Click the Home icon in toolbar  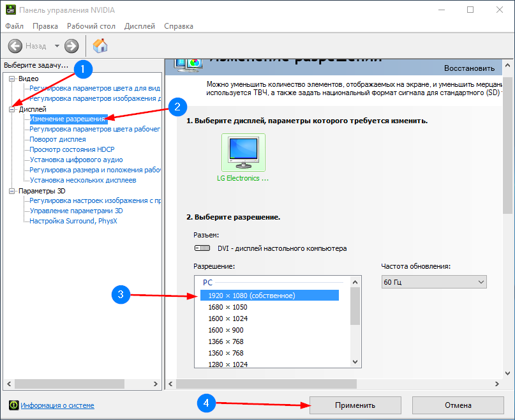[100, 46]
